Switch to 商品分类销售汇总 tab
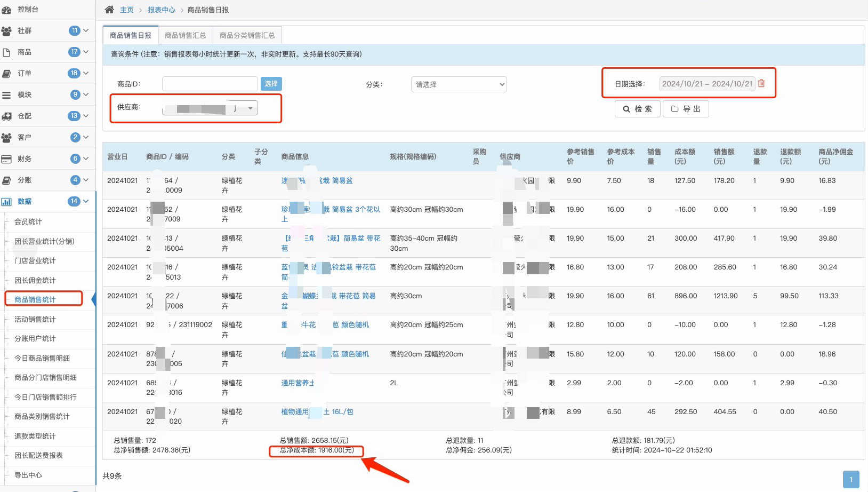 pyautogui.click(x=247, y=35)
